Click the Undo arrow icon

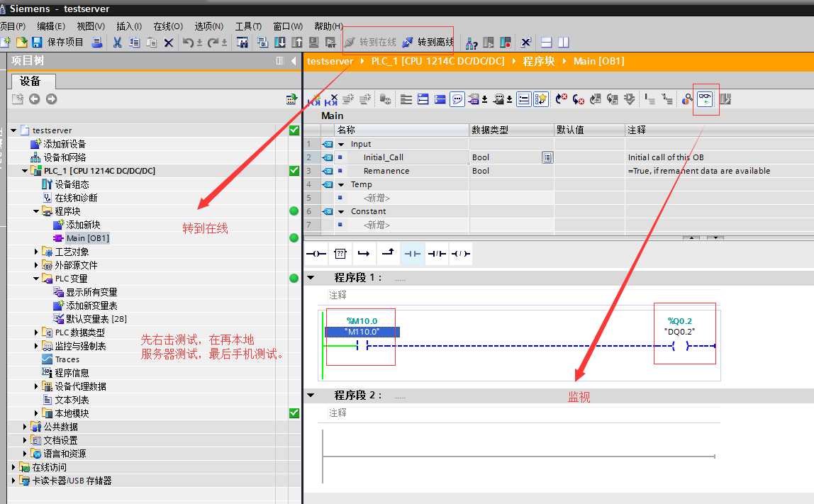click(x=188, y=42)
